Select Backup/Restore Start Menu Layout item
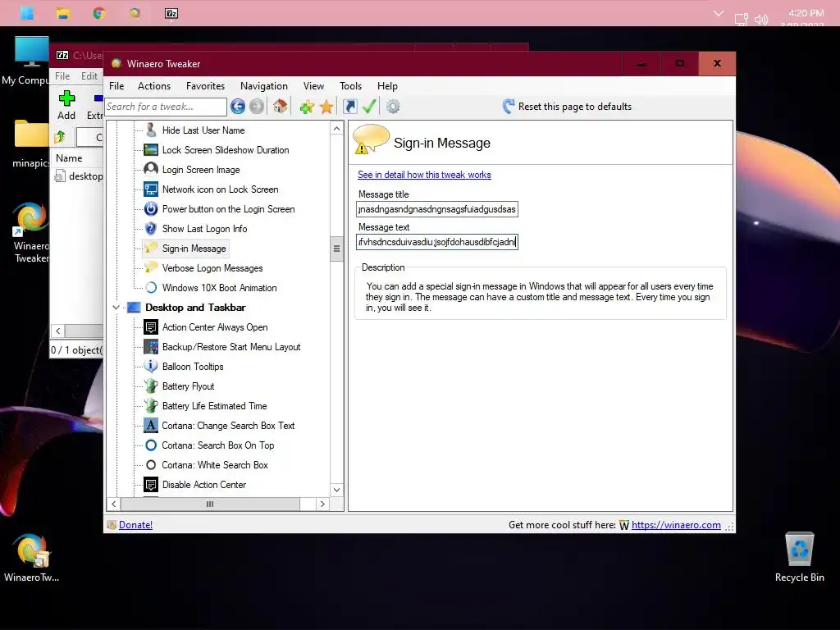Image resolution: width=840 pixels, height=630 pixels. pyautogui.click(x=231, y=347)
